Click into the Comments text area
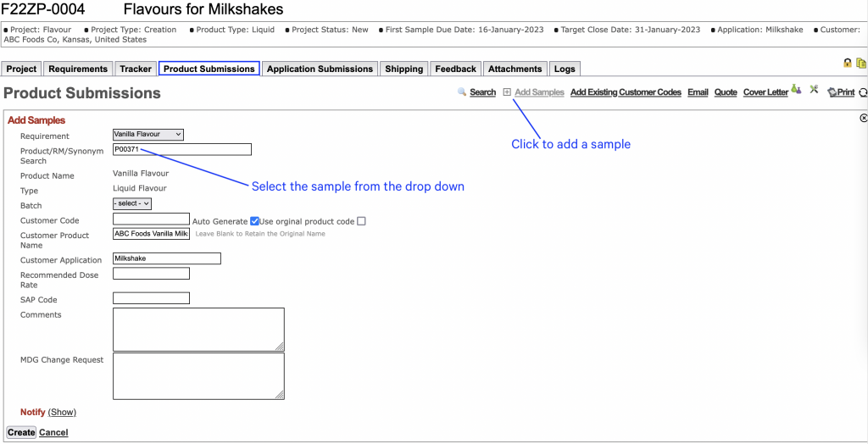868x444 pixels. (x=198, y=329)
